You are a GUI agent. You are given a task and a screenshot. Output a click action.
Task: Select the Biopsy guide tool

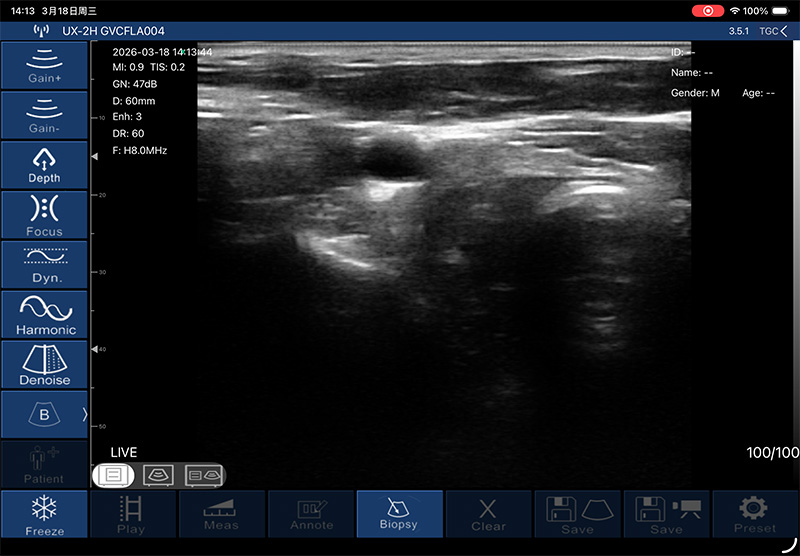400,514
